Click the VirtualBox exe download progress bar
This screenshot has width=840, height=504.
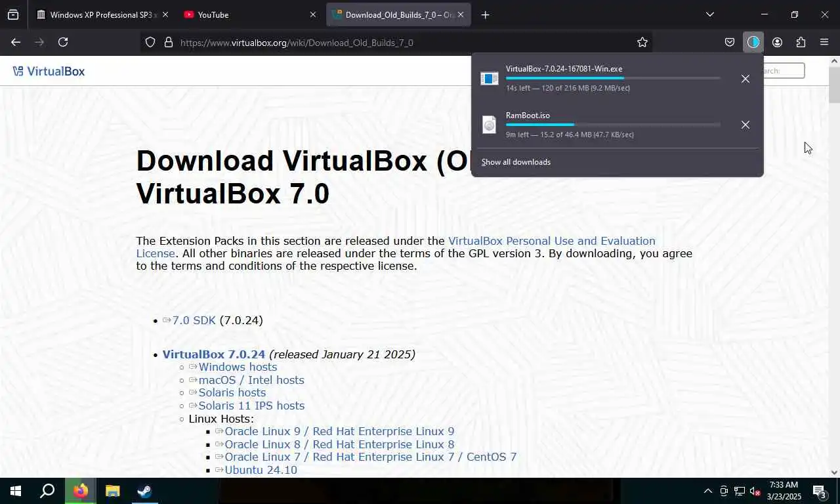[613, 78]
